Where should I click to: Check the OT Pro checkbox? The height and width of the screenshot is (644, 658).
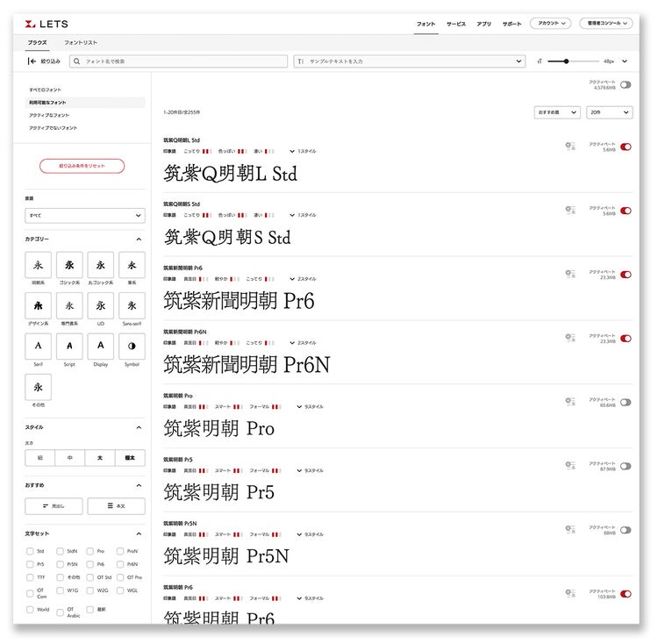[120, 577]
